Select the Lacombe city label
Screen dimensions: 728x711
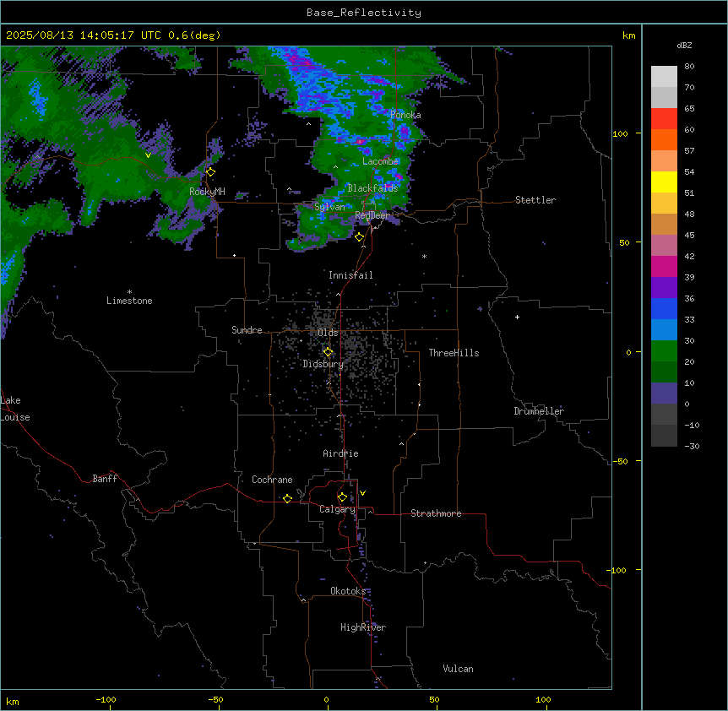coord(380,161)
